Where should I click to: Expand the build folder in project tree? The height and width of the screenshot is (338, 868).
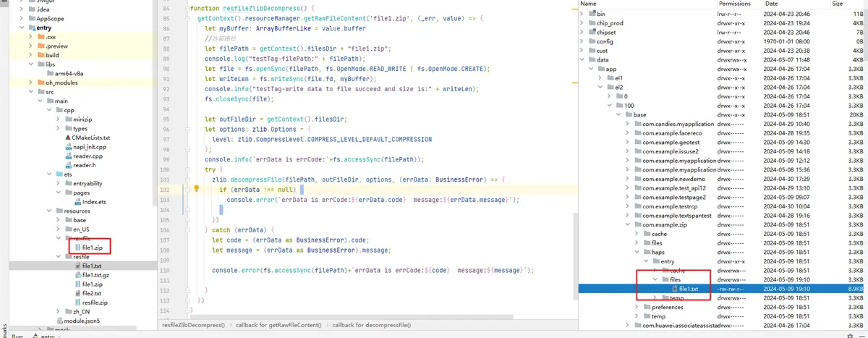click(x=30, y=55)
